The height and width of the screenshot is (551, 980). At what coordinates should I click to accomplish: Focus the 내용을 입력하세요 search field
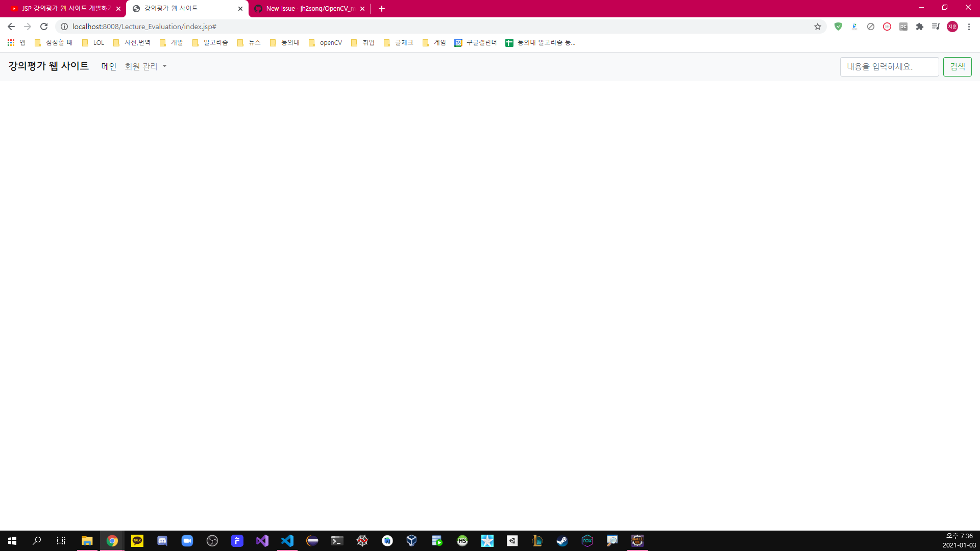pos(889,67)
